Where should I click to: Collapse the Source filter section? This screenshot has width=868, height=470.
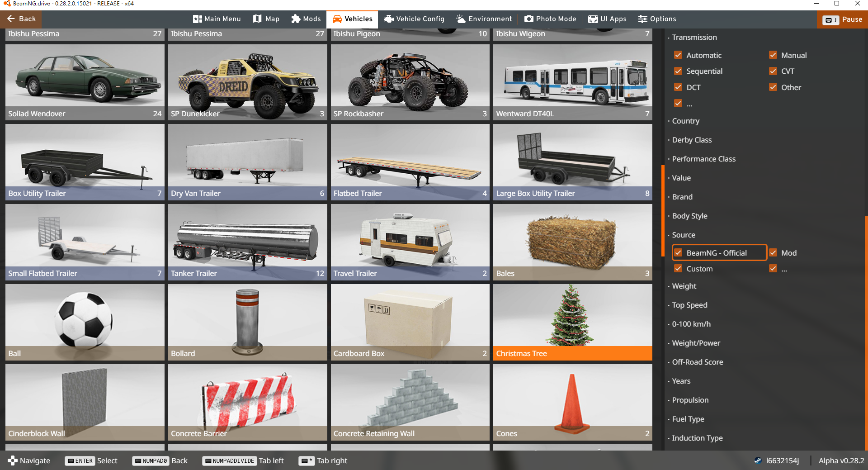click(683, 235)
